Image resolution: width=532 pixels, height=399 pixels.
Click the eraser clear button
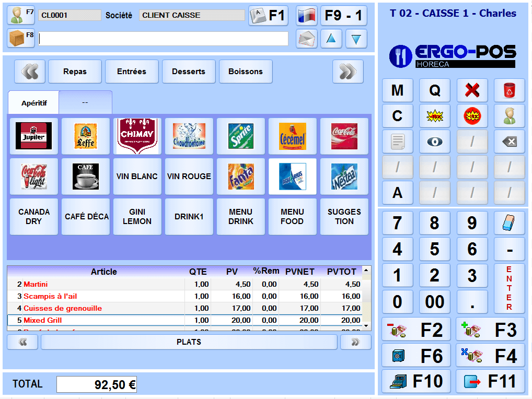point(510,223)
